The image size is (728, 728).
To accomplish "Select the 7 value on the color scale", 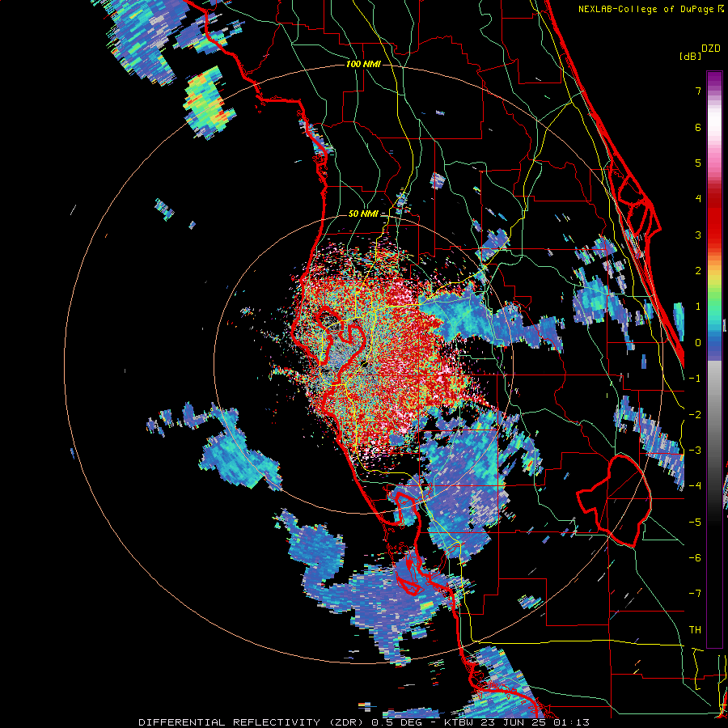I will [x=698, y=91].
